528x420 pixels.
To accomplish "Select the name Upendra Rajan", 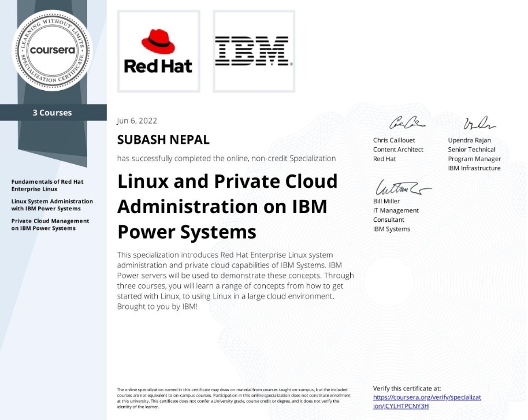I will [x=470, y=140].
